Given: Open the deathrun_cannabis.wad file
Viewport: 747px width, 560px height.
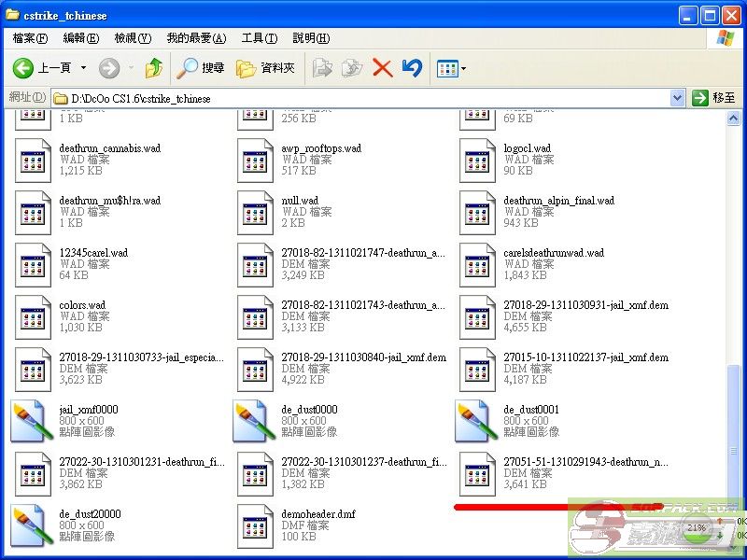Looking at the screenshot, I should point(33,160).
